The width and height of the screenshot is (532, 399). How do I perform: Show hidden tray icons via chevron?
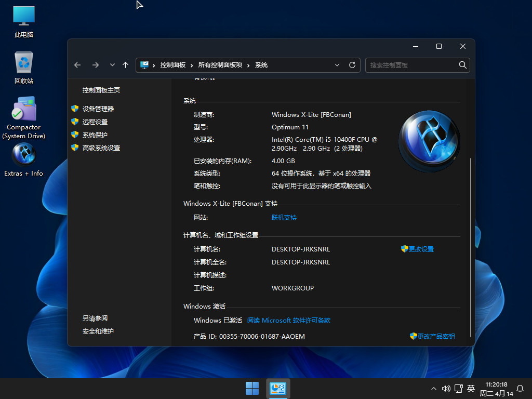tap(433, 388)
